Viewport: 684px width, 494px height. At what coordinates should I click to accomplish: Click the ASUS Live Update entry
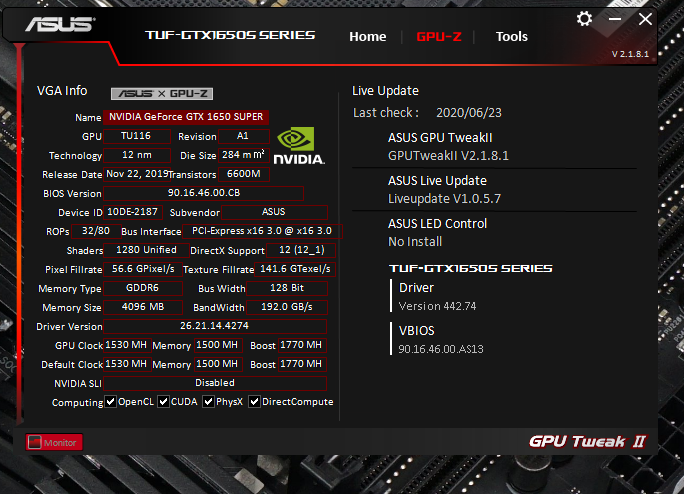coord(437,181)
